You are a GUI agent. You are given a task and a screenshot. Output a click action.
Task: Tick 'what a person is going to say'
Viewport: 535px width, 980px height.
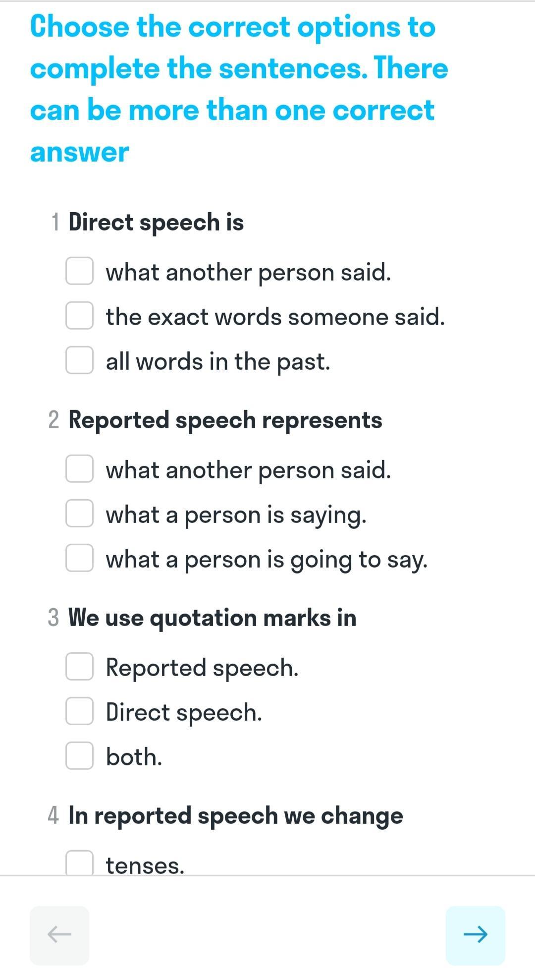(79, 558)
